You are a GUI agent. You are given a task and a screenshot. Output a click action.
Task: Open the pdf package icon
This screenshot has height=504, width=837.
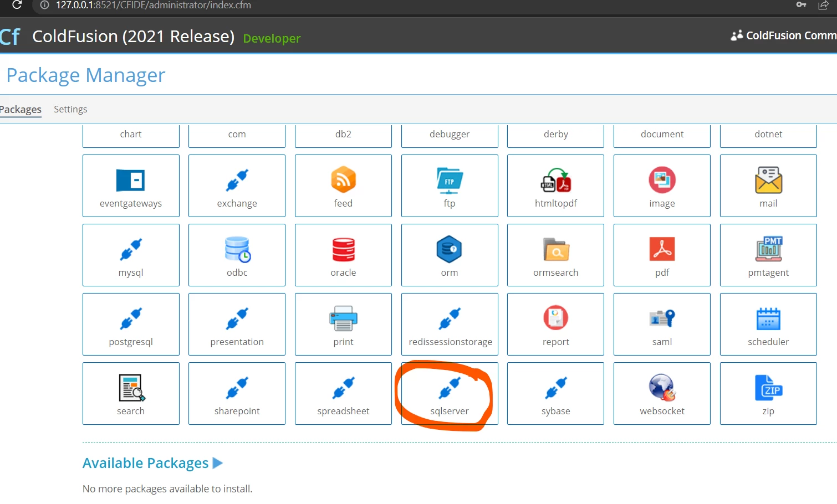pos(662,249)
